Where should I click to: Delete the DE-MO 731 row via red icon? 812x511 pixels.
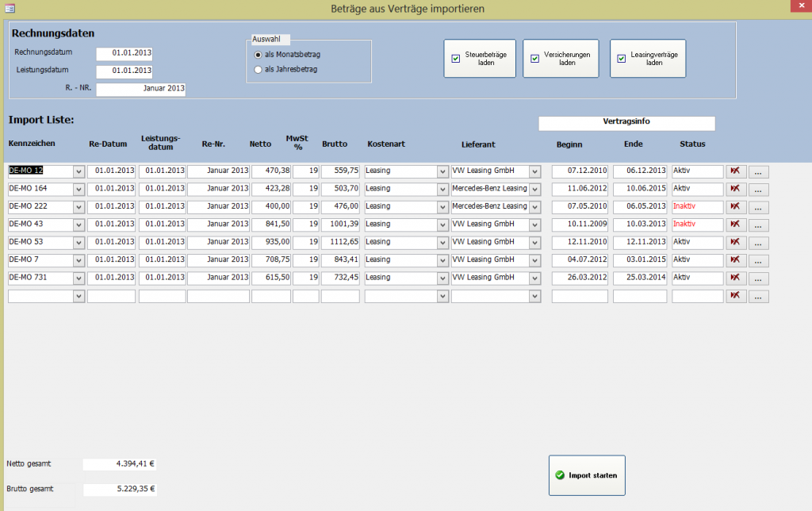point(735,278)
